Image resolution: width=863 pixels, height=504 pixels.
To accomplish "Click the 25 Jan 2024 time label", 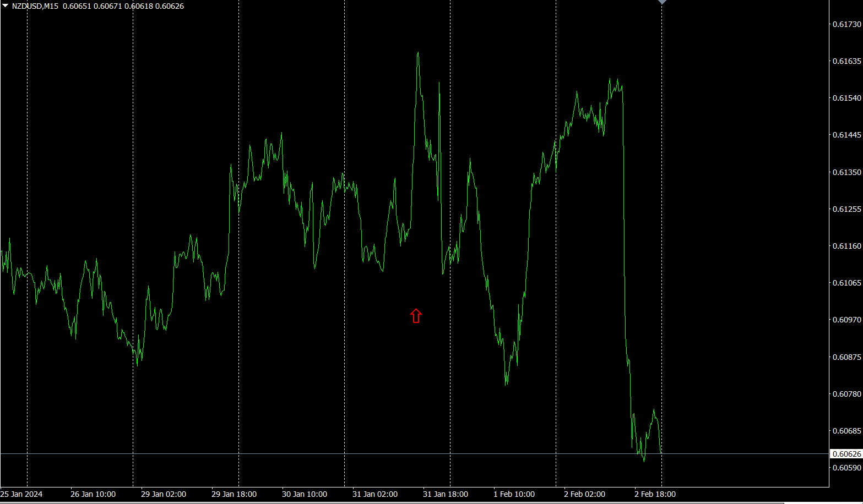I will [x=21, y=494].
